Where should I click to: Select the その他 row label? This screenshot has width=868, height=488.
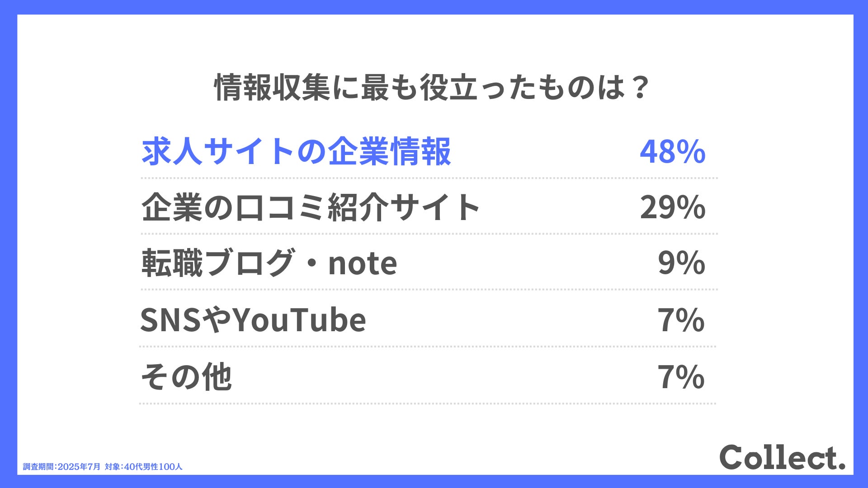coord(186,377)
